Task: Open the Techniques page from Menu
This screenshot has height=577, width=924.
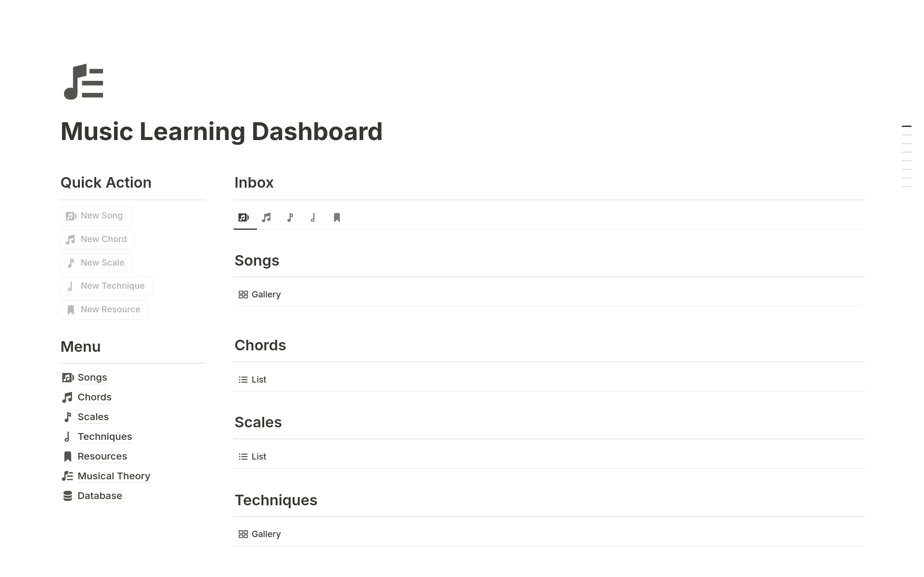Action: coord(104,436)
